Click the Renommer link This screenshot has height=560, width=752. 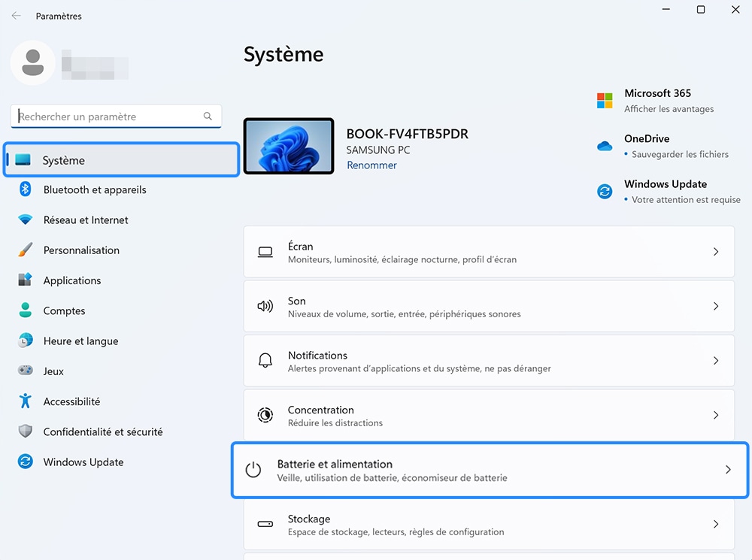[x=371, y=165]
